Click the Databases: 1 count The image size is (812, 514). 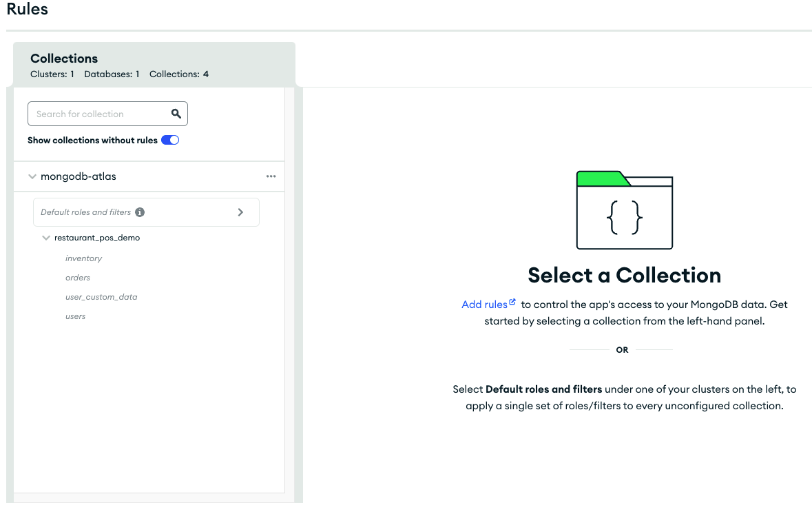[112, 74]
